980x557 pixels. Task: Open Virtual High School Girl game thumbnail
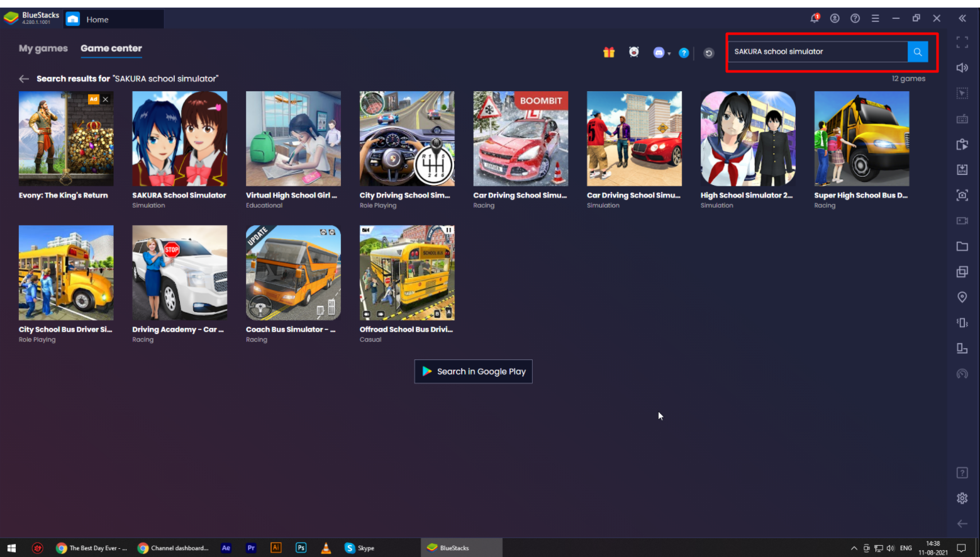[x=293, y=138]
